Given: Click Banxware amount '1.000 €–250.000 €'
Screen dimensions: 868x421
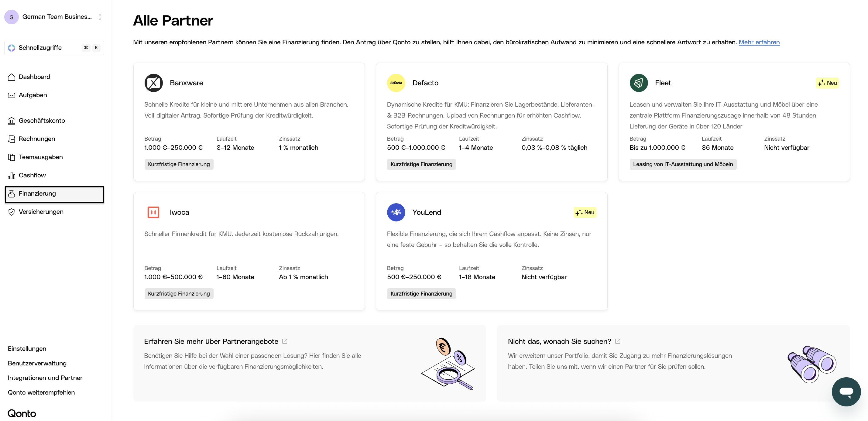Looking at the screenshot, I should (x=173, y=148).
